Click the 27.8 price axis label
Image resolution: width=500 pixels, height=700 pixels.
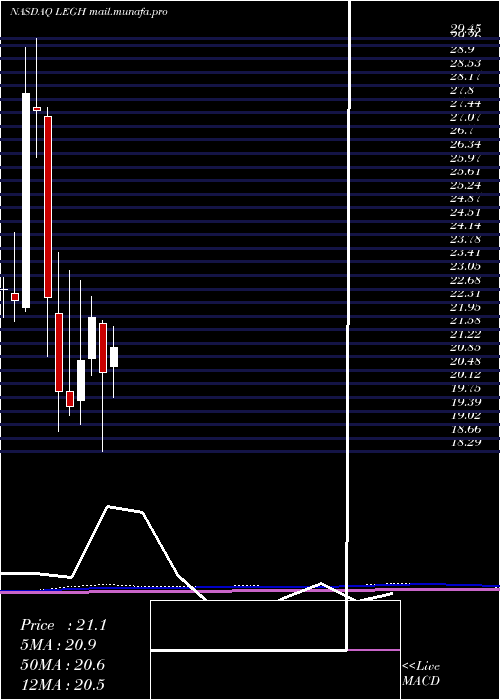tap(461, 90)
